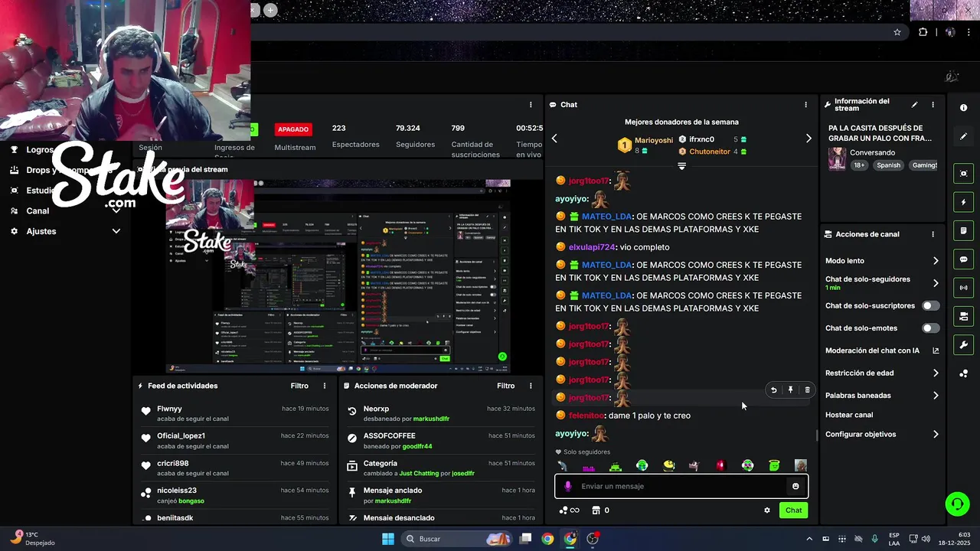
Task: Click the purple microphone icon in message box
Action: [567, 486]
